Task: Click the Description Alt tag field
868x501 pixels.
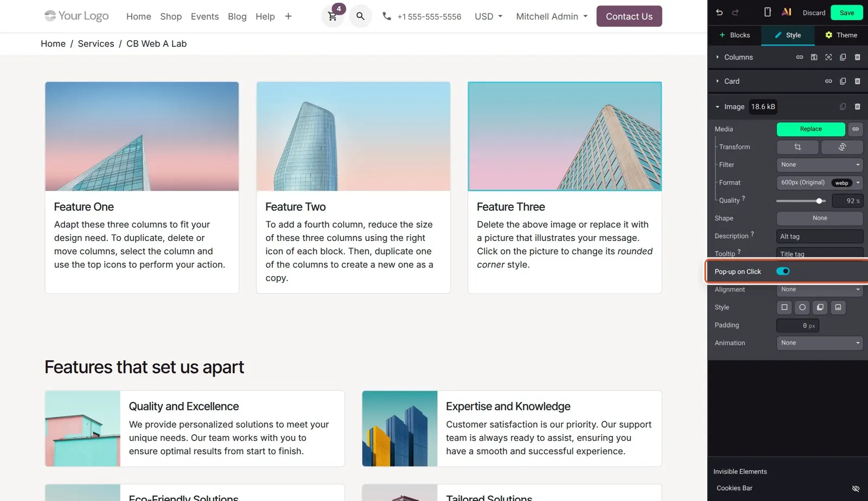Action: point(820,237)
